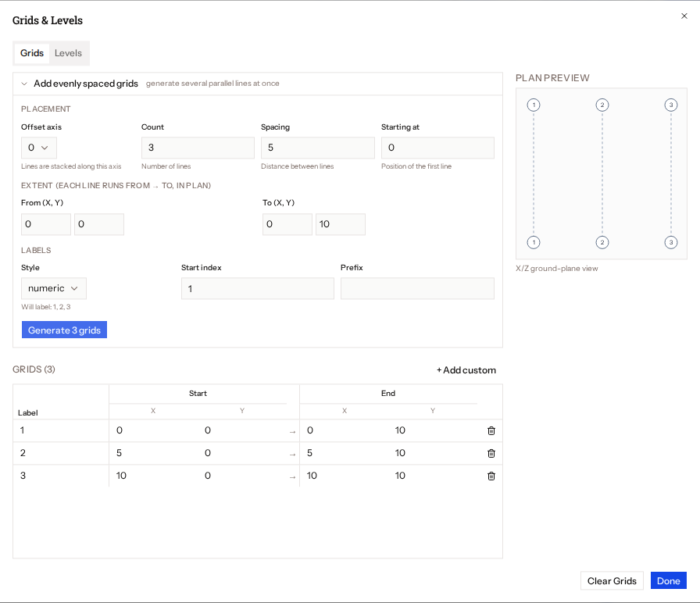Open the label Style dropdown
Viewport: 700px width, 603px height.
point(54,288)
